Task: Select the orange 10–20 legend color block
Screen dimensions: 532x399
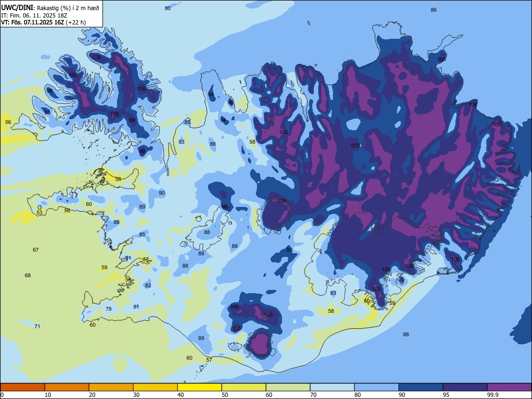Action: coord(67,387)
